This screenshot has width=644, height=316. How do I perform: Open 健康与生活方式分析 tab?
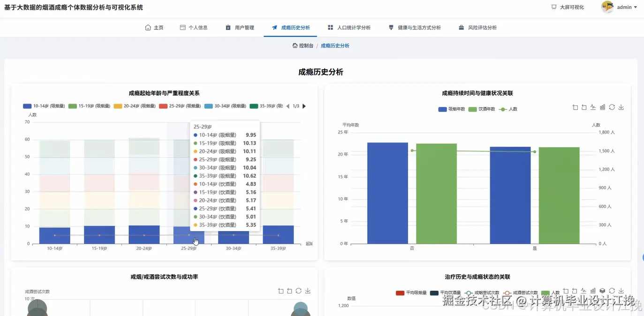point(415,28)
